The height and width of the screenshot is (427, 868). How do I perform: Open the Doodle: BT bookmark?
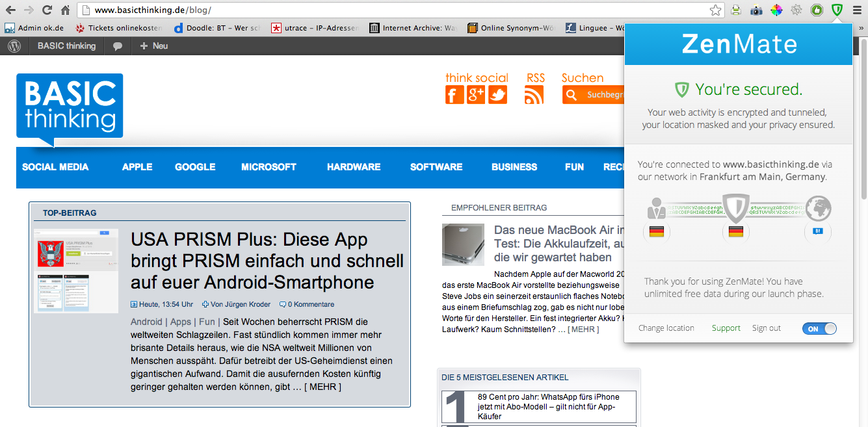pyautogui.click(x=217, y=28)
